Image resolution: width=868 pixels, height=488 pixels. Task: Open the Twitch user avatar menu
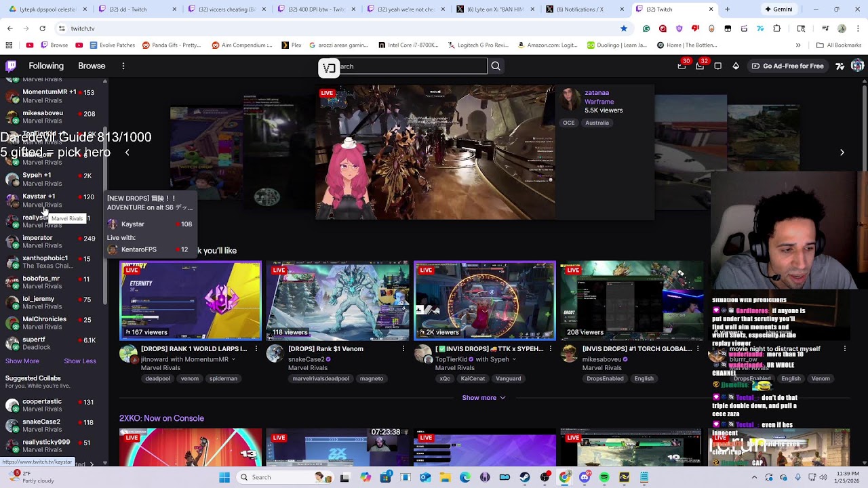point(857,66)
